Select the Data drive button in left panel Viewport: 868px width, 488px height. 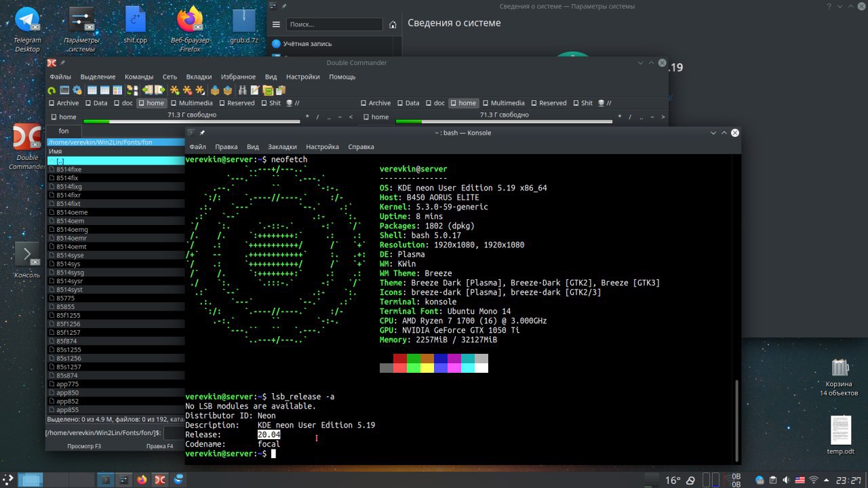click(x=96, y=103)
